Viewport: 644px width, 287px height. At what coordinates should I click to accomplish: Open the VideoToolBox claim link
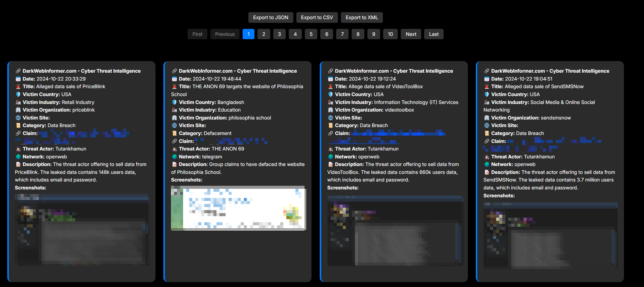point(398,133)
